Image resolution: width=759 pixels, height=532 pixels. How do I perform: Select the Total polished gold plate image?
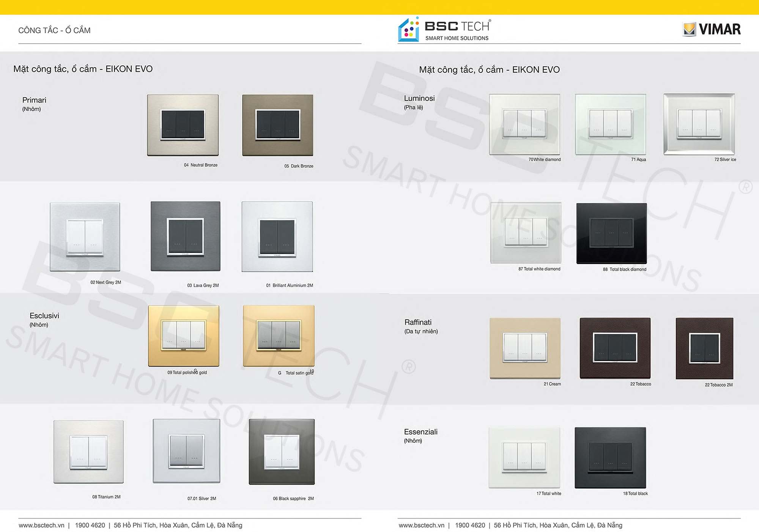point(184,336)
